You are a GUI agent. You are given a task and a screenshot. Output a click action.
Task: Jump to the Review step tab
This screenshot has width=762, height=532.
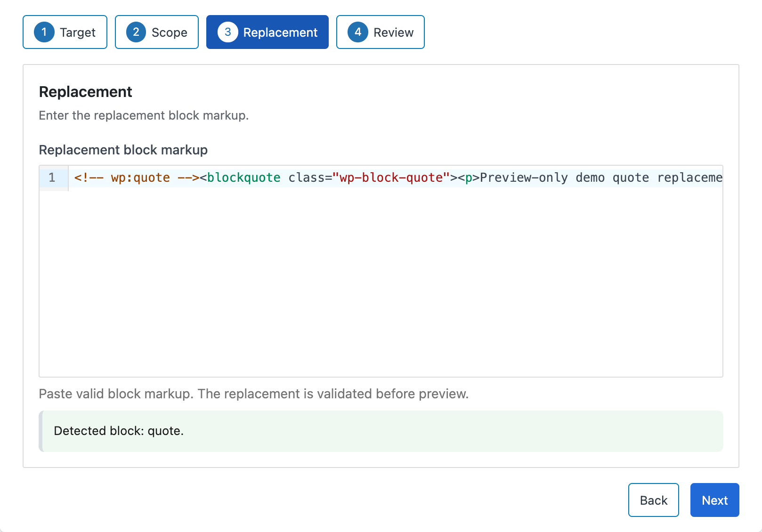381,32
